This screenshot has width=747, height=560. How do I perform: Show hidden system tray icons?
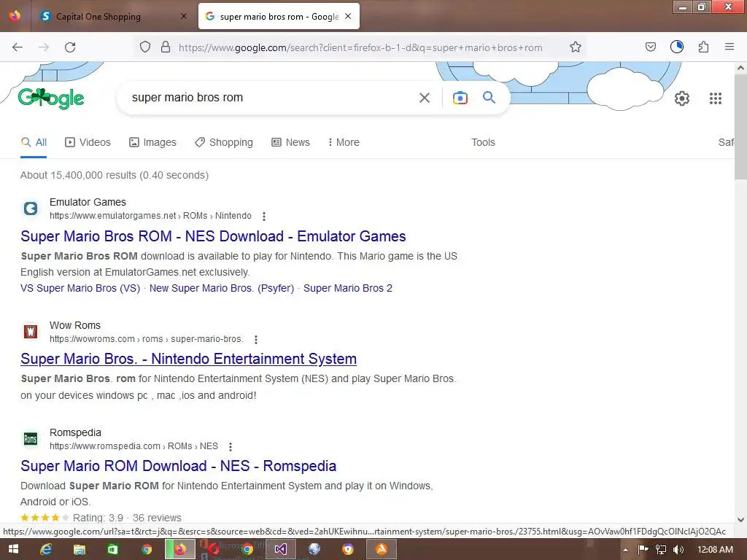[x=625, y=550]
